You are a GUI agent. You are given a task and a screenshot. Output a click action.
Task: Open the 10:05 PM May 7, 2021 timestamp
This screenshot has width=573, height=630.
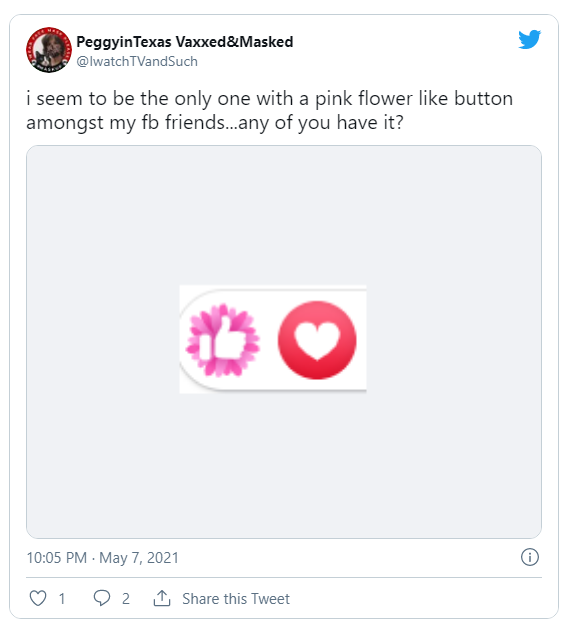point(102,558)
